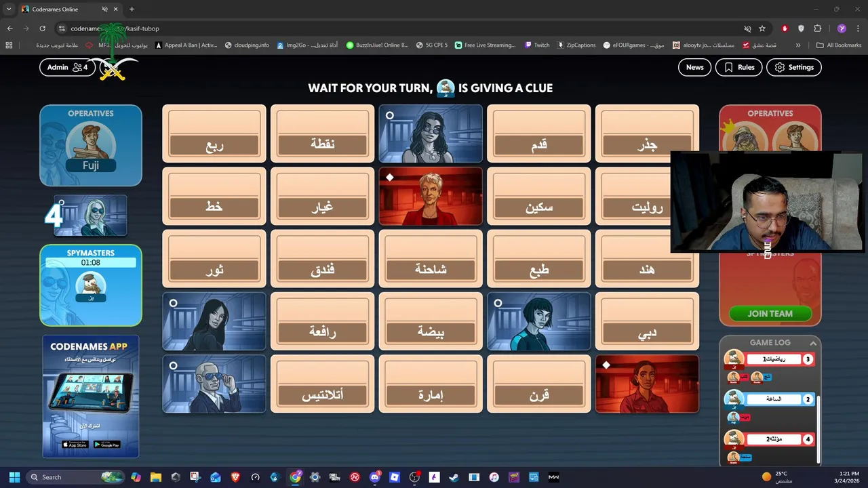Open a new browser tab
This screenshot has height=488, width=868.
click(x=132, y=9)
